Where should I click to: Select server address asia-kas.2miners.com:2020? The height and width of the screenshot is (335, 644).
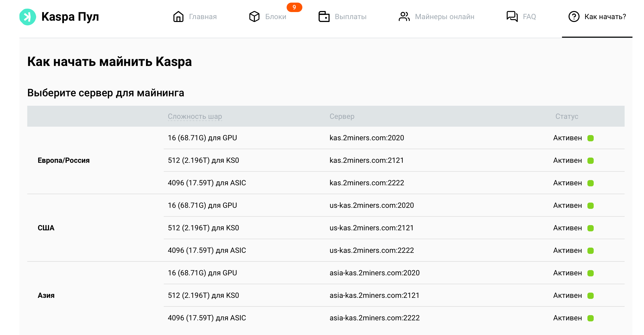[375, 273]
